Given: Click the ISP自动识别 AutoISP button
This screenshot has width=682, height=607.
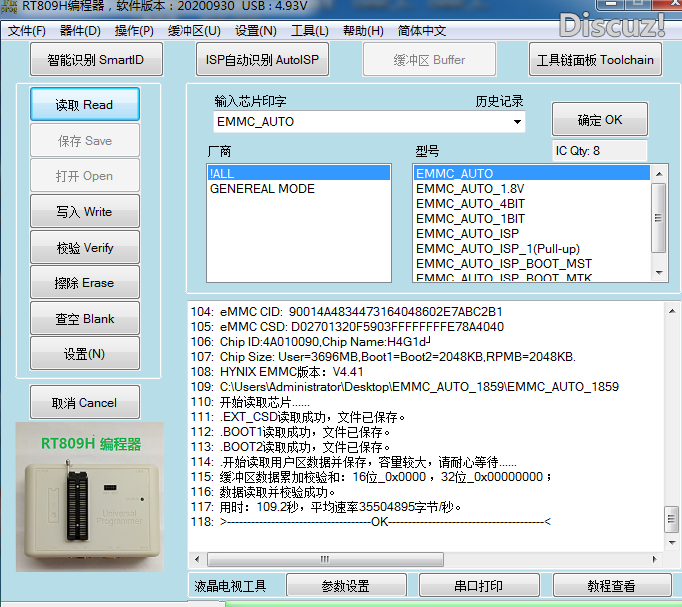Looking at the screenshot, I should (262, 60).
